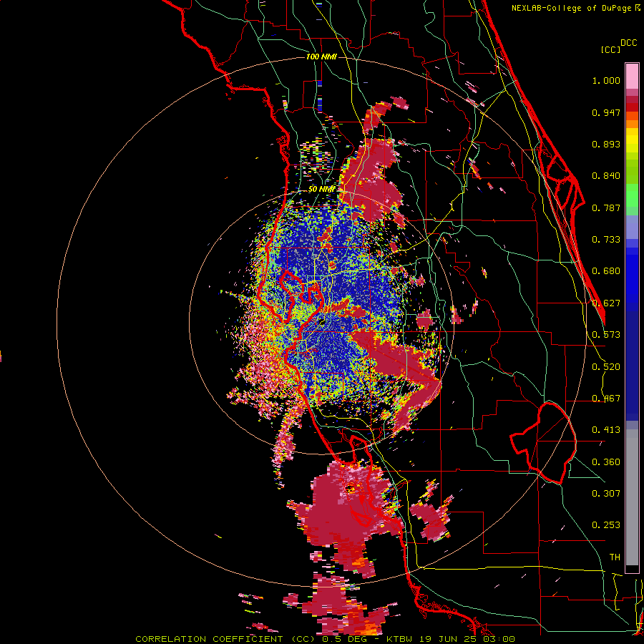Select the 0.573 scale value
The width and height of the screenshot is (644, 644).
[606, 335]
